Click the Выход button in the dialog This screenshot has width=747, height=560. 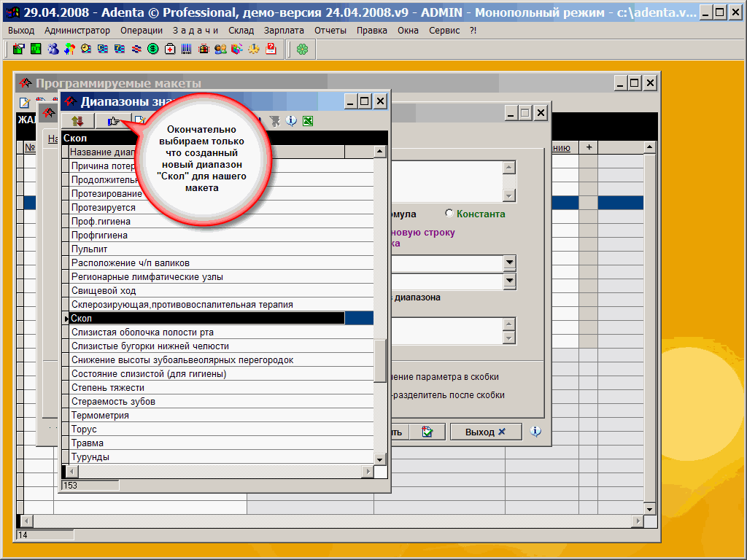click(x=485, y=432)
